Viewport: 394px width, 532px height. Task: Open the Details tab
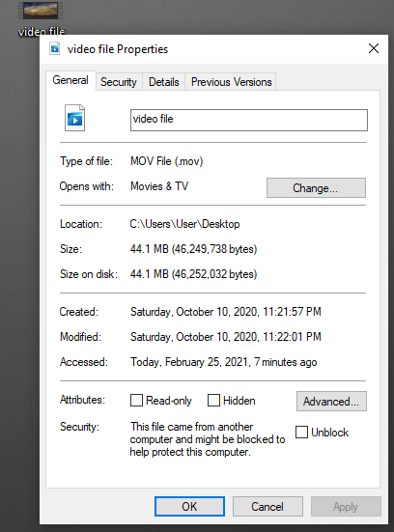(164, 82)
